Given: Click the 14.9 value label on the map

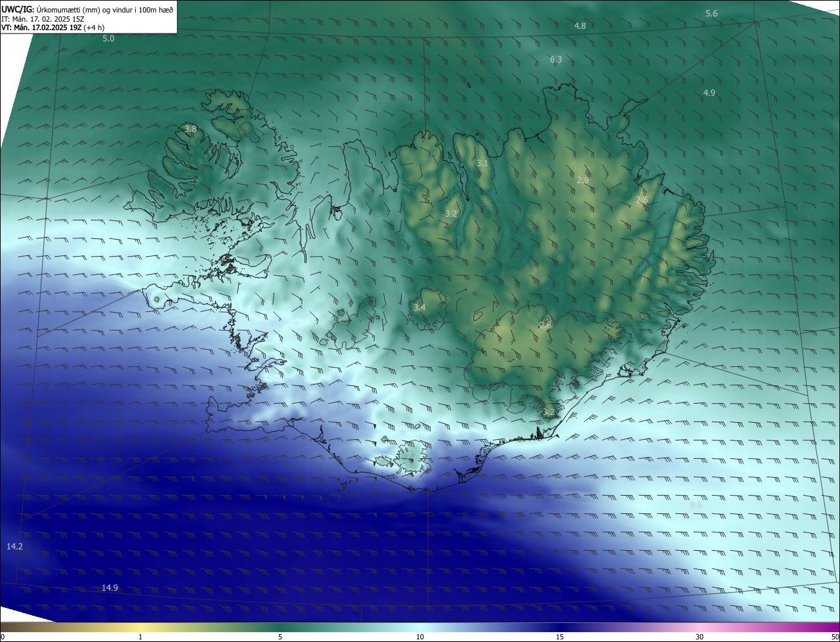Looking at the screenshot, I should [x=110, y=588].
